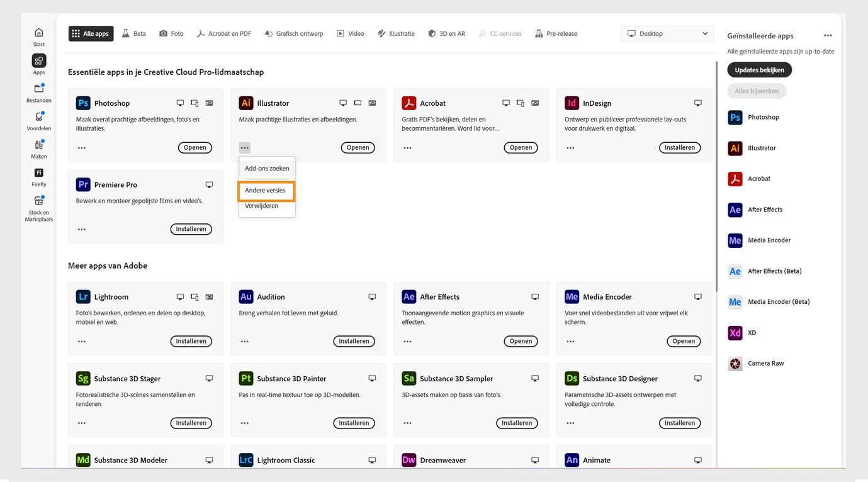Click the Photoshop app icon in card
This screenshot has width=868, height=482.
coord(83,103)
